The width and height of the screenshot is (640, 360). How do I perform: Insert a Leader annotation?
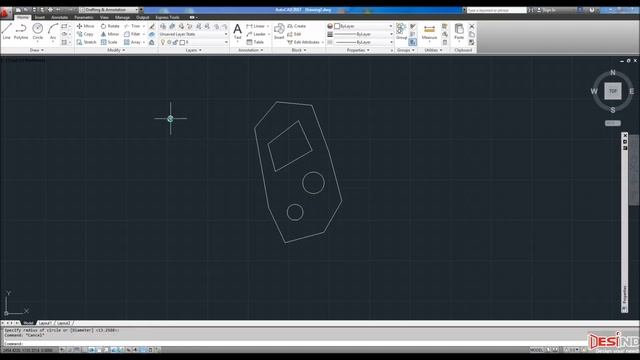256,34
